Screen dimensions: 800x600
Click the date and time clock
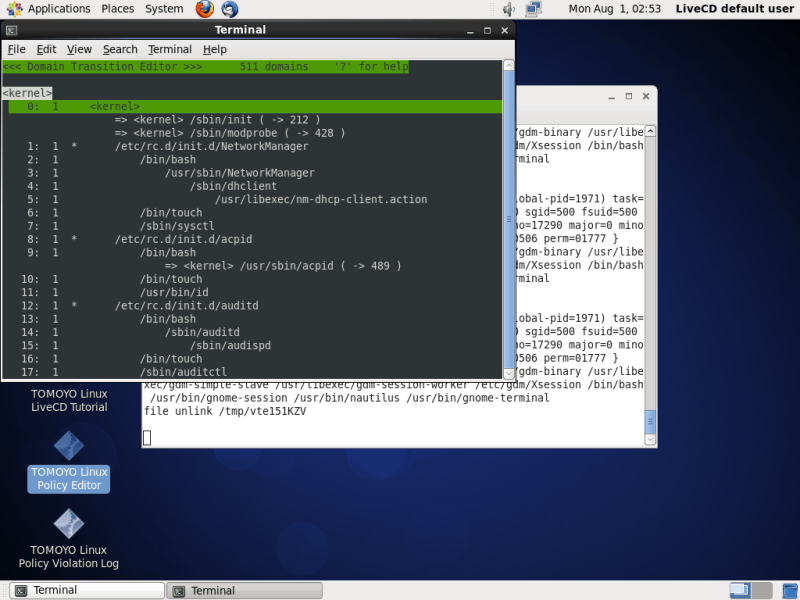614,9
